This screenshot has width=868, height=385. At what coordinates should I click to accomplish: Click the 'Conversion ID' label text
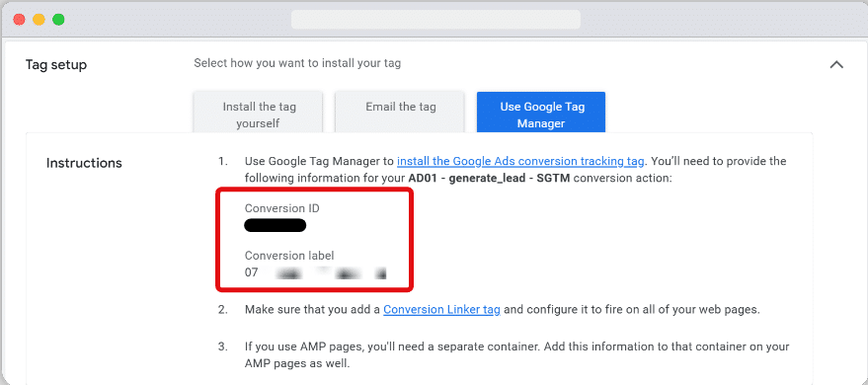click(282, 208)
